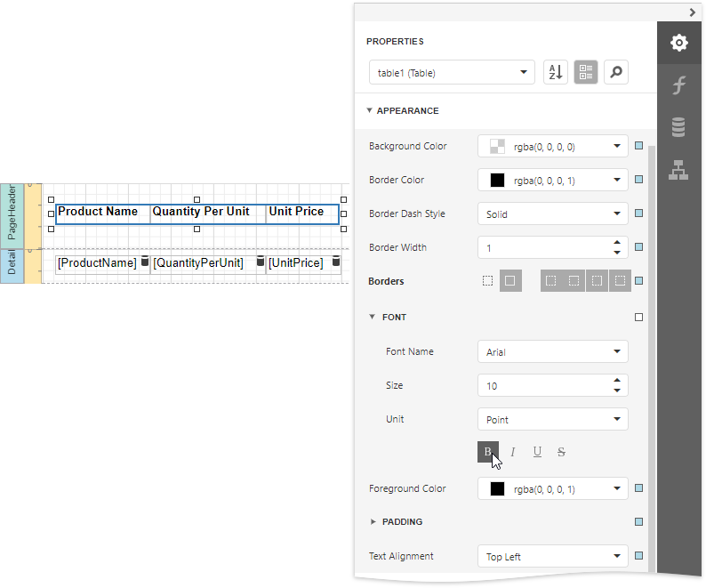Open the Properties gear tab
This screenshot has height=588, width=706.
[x=678, y=42]
